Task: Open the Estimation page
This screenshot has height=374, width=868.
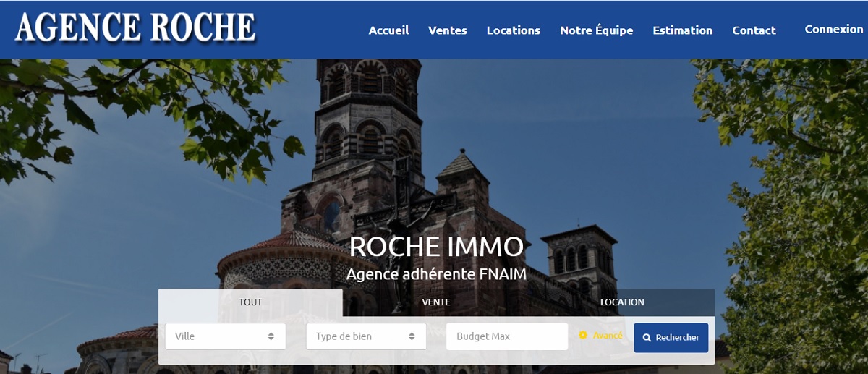Action: (682, 30)
